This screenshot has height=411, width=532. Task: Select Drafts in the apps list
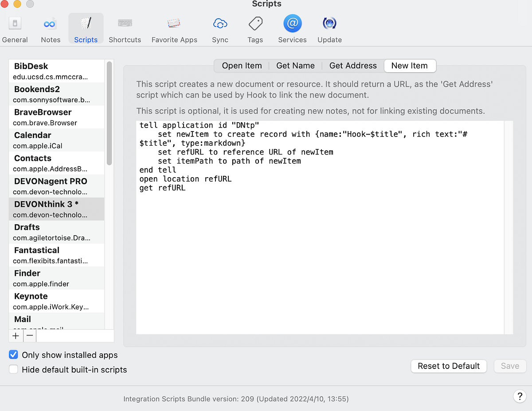[x=57, y=232]
